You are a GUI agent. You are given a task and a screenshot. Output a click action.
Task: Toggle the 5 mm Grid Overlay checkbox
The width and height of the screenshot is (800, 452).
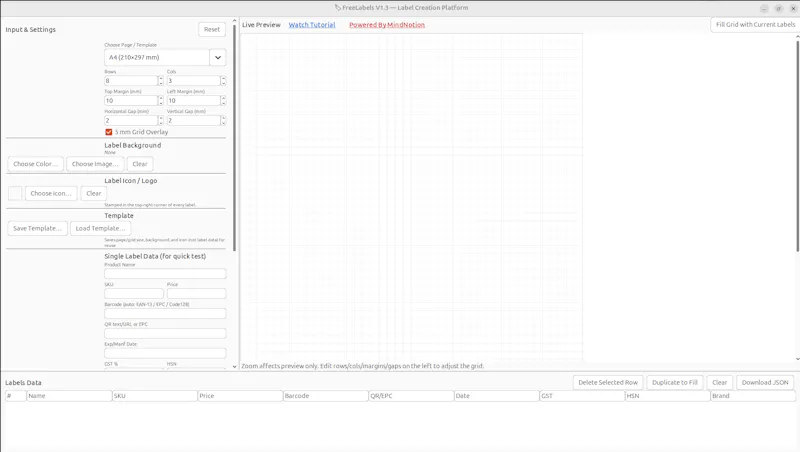[x=109, y=132]
